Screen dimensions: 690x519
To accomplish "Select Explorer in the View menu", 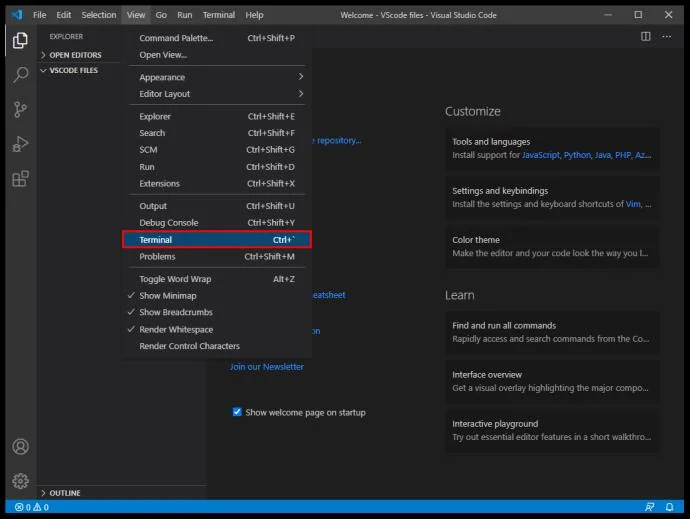I will pyautogui.click(x=217, y=117).
